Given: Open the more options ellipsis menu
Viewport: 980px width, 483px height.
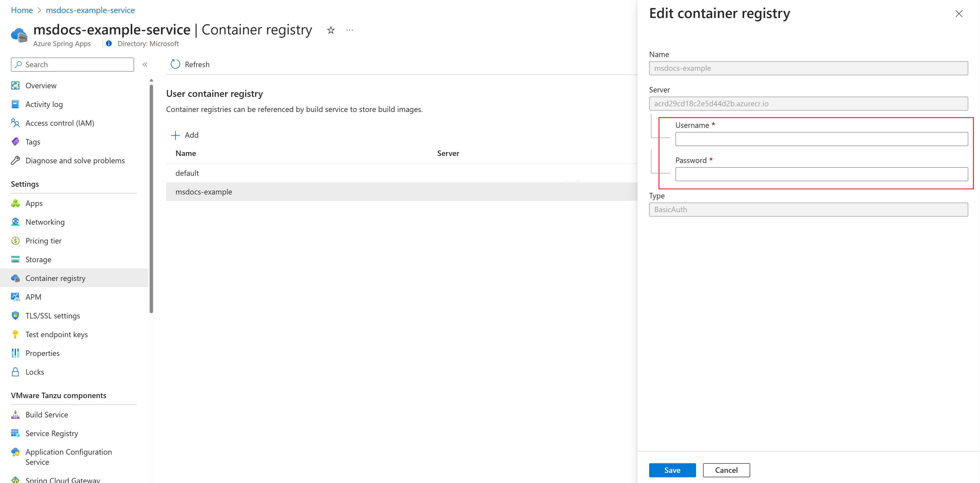Looking at the screenshot, I should (x=350, y=30).
